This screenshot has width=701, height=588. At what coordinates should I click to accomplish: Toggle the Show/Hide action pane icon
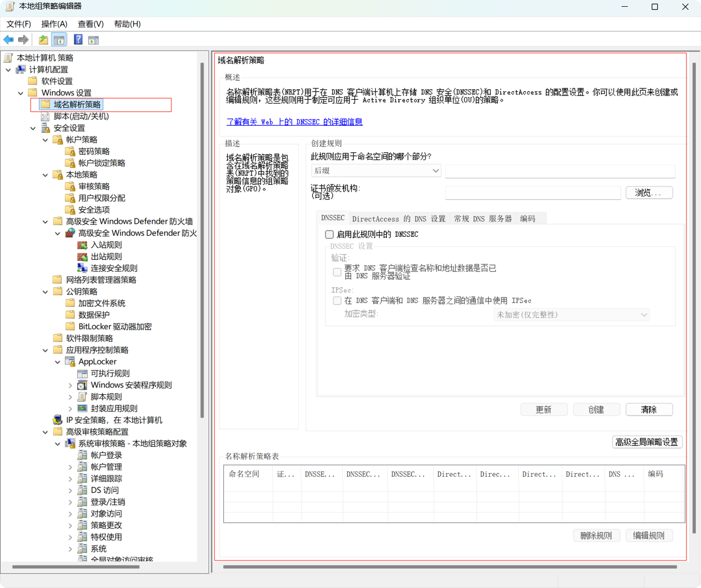pyautogui.click(x=93, y=40)
